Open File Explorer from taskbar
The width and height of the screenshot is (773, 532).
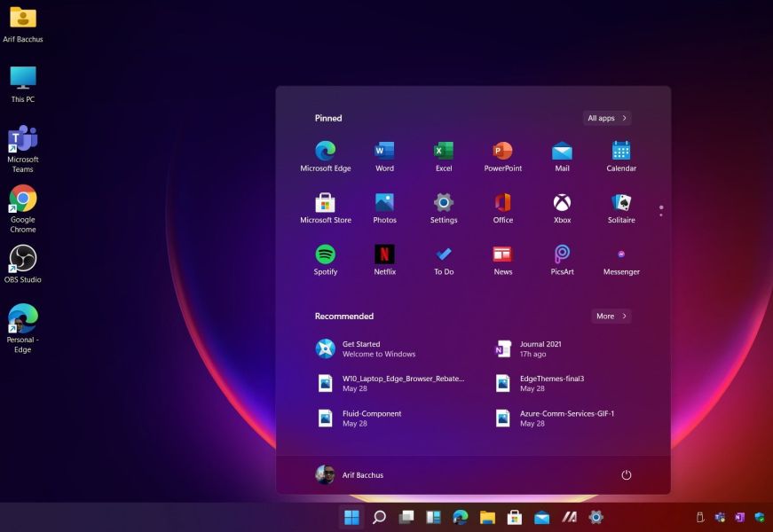487,517
